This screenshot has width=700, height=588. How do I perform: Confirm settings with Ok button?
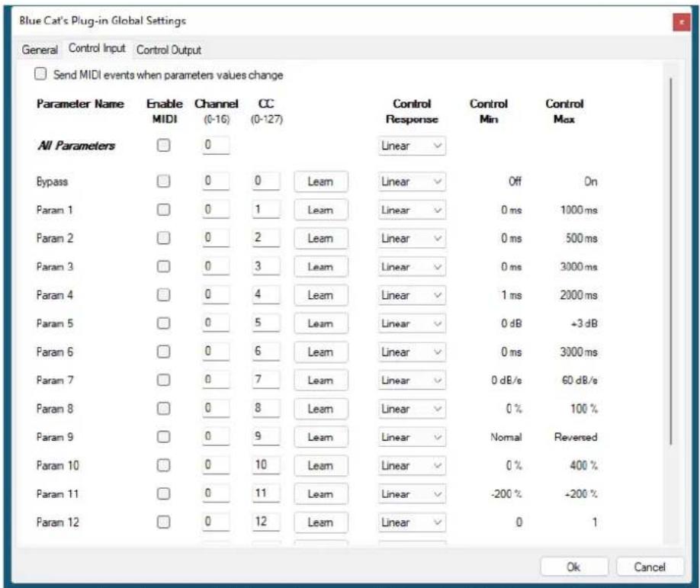point(573,567)
